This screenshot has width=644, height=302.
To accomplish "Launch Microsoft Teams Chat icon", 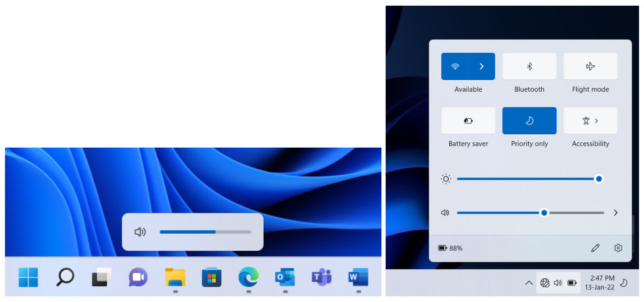I will (x=138, y=277).
